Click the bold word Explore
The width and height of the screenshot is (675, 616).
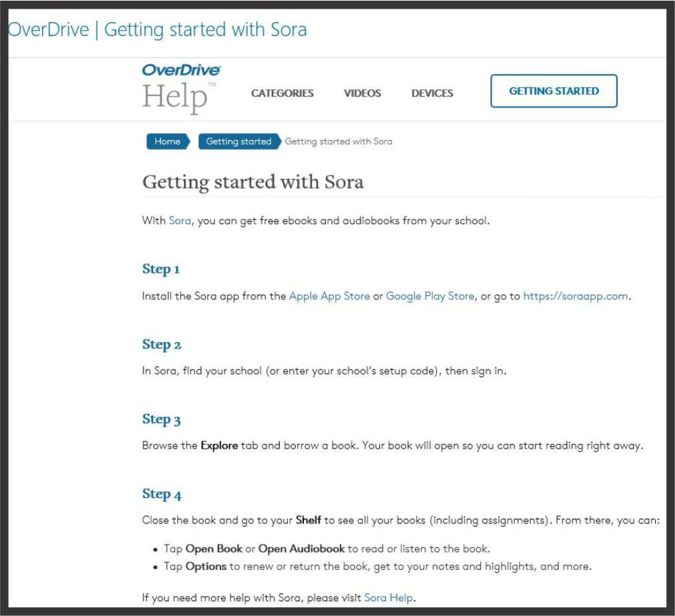[x=219, y=445]
